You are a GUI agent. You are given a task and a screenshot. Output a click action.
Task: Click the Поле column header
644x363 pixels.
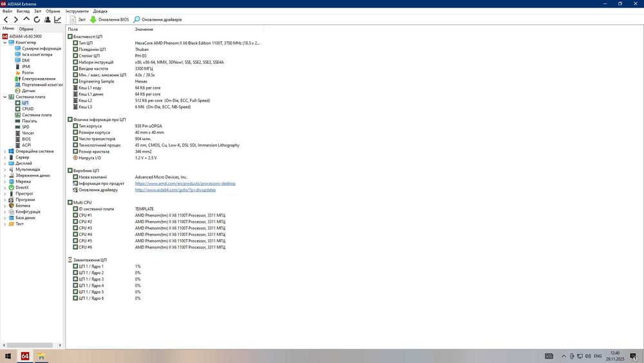(x=99, y=29)
